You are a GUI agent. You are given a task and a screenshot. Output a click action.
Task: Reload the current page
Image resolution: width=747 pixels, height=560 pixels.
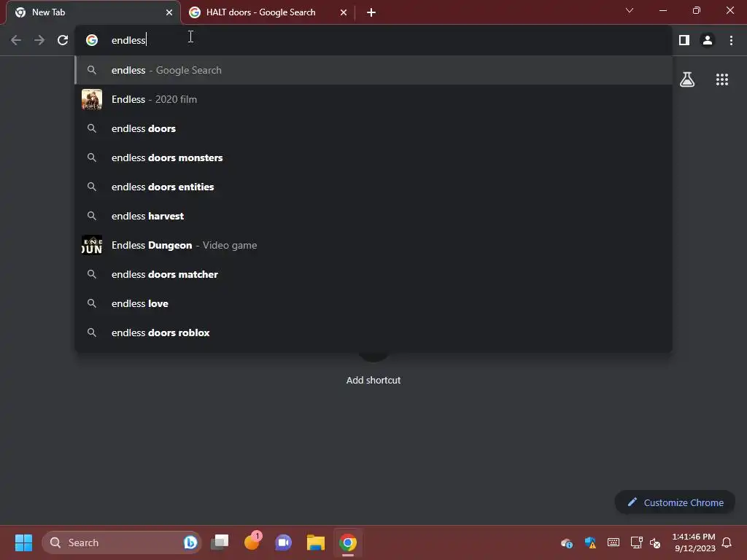[x=63, y=40]
